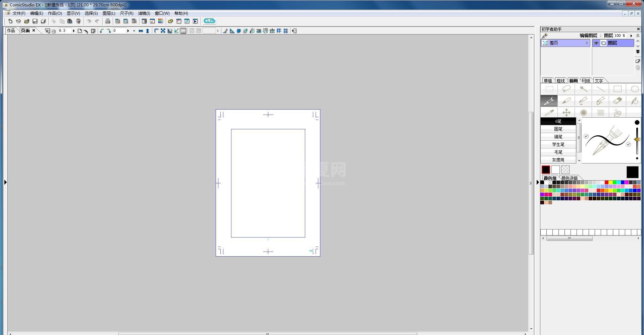Select the straight line tool

pyautogui.click(x=600, y=89)
